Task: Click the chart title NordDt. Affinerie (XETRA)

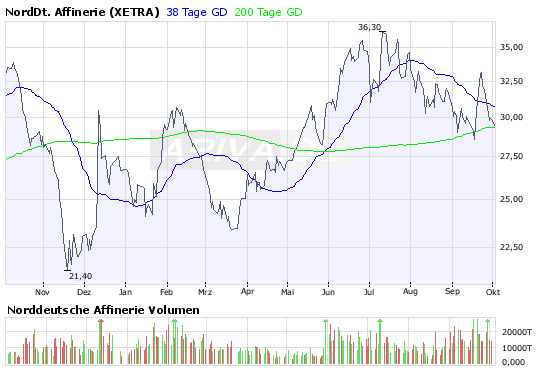Action: pos(82,13)
